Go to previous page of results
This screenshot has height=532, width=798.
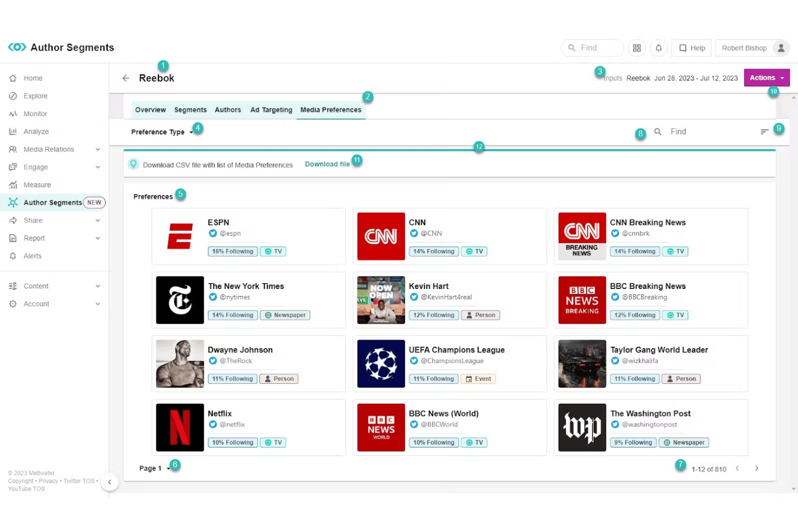tap(737, 468)
